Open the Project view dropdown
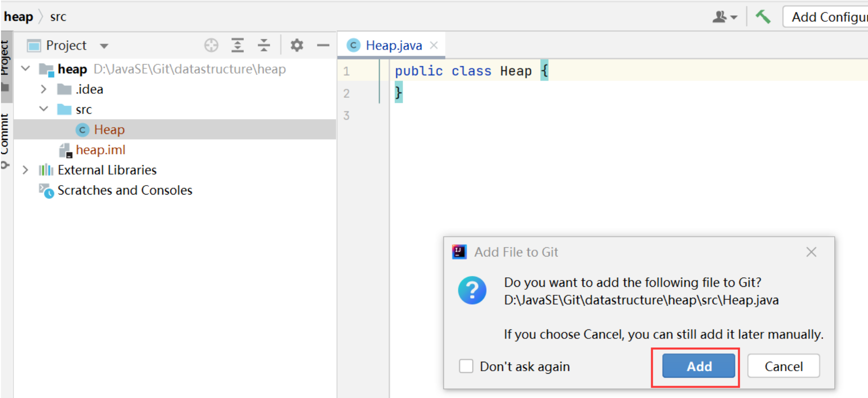 104,46
